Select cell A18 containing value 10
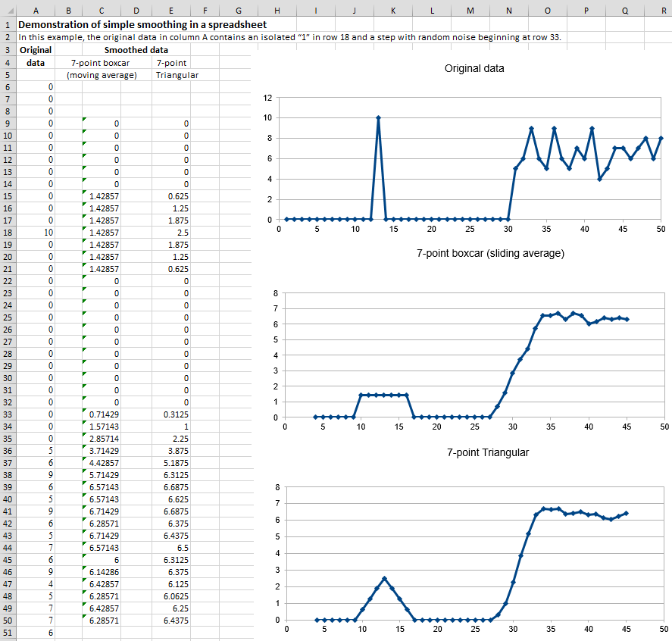This screenshot has width=672, height=641. [36, 233]
